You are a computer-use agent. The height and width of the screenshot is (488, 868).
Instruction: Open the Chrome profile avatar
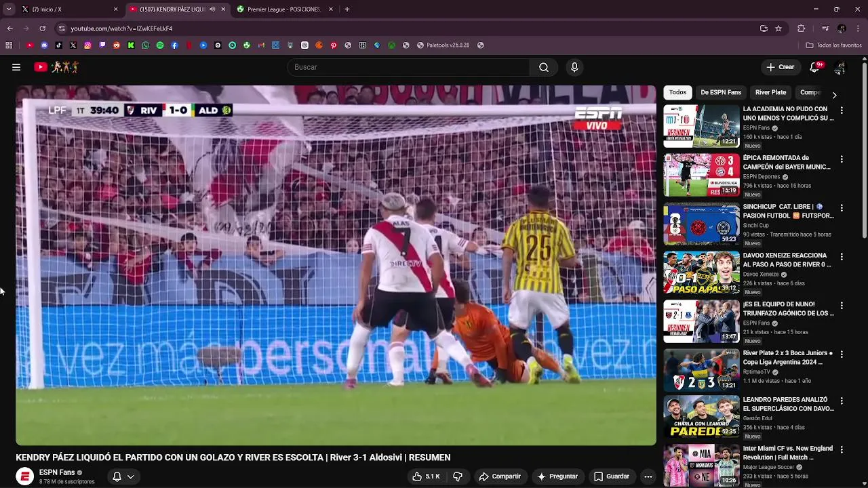(x=842, y=28)
